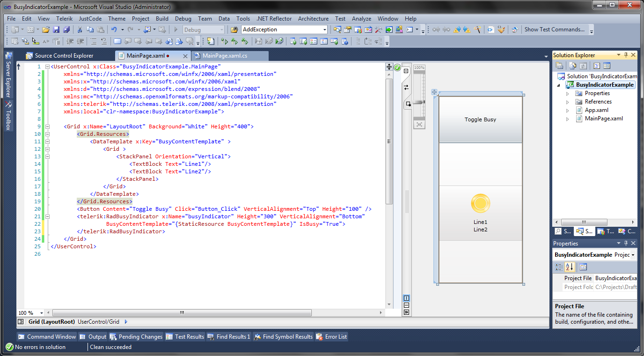
Task: Open the Debug configuration dropdown
Action: [x=221, y=30]
